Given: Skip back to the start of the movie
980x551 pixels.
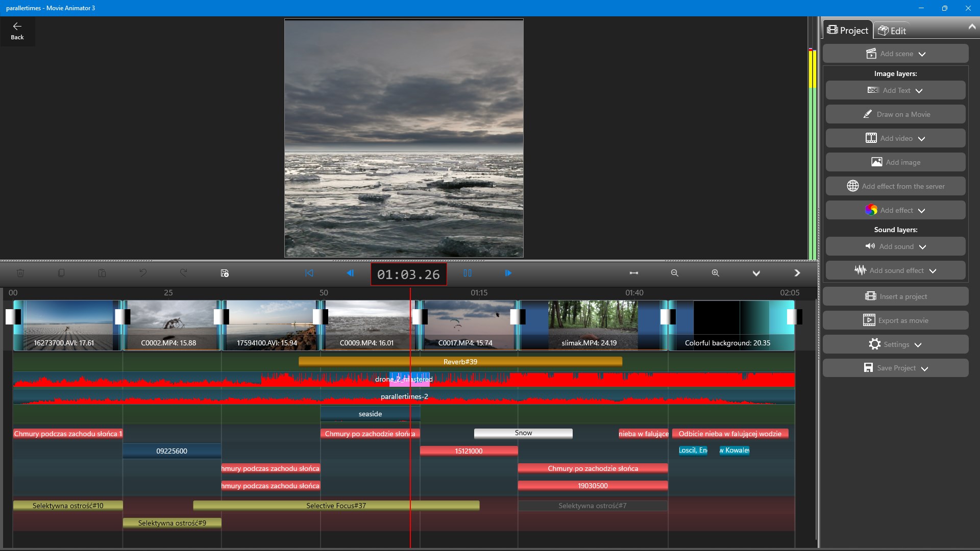Looking at the screenshot, I should (308, 273).
